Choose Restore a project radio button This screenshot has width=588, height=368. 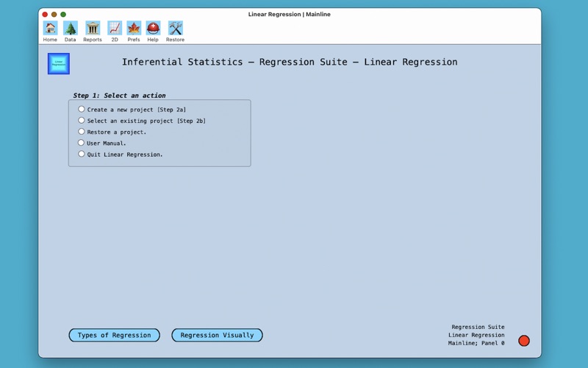point(82,132)
